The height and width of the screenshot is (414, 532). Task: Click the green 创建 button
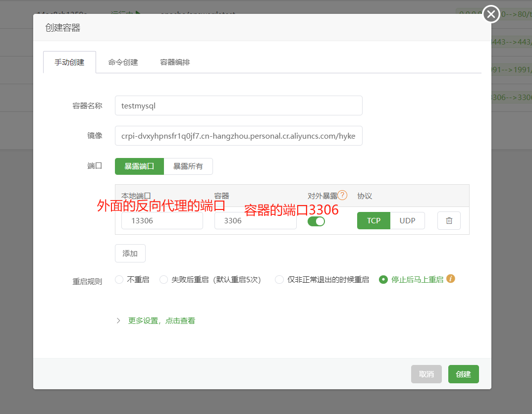point(463,374)
